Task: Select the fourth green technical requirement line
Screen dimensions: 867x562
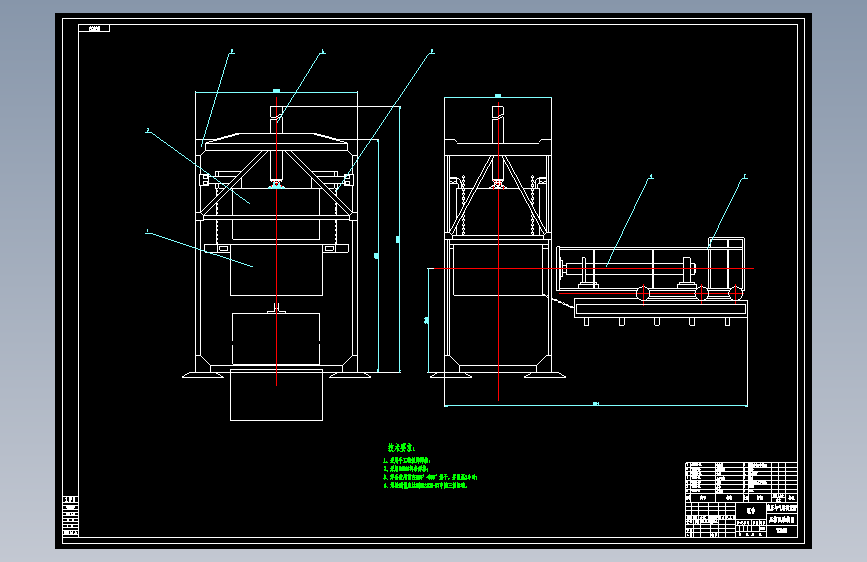Action: tap(425, 486)
